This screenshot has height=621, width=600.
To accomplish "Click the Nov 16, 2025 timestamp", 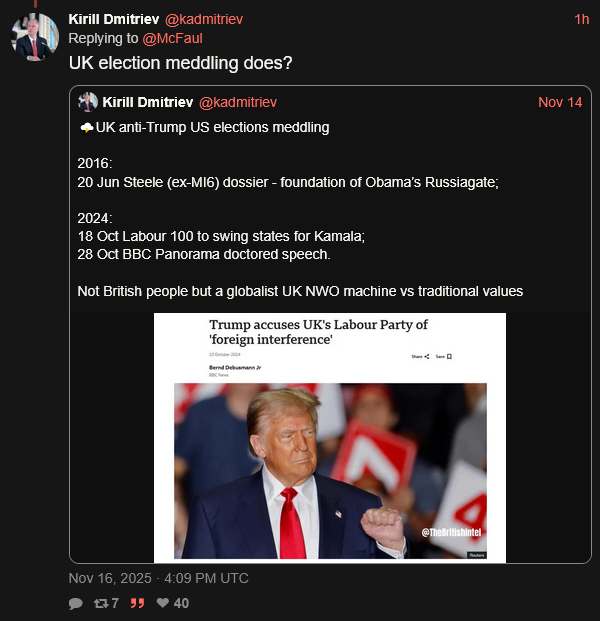I will click(x=158, y=578).
